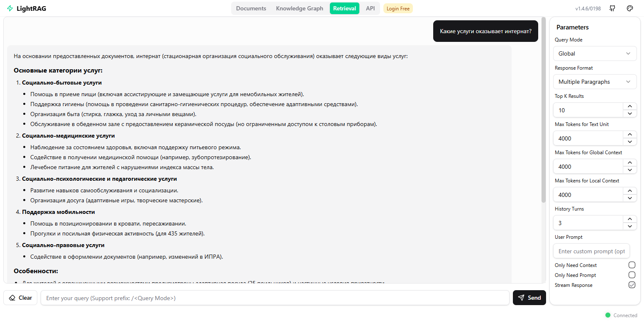Expand the Response Format dropdown
644x325 pixels.
(x=595, y=82)
